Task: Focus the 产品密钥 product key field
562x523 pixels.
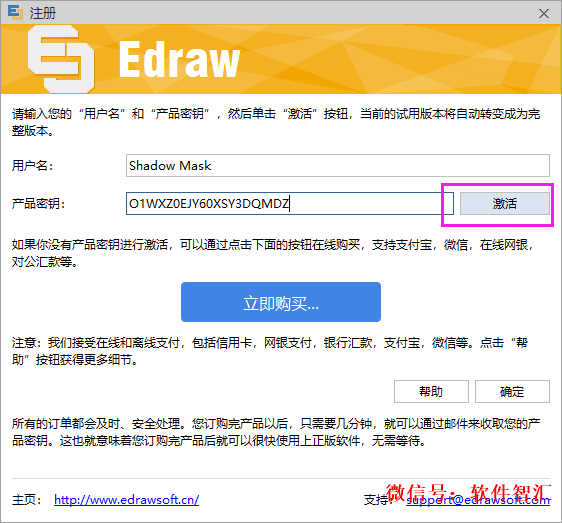Action: pos(290,203)
